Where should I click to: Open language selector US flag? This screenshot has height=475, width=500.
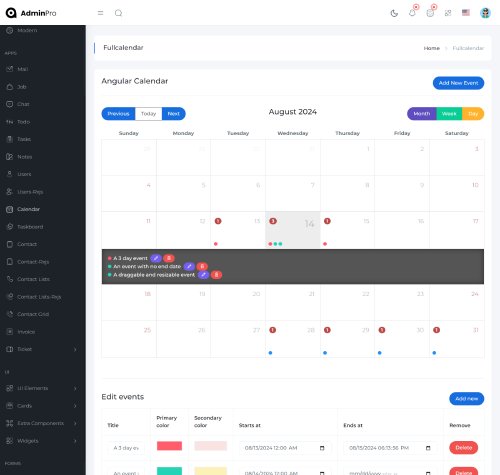[466, 13]
